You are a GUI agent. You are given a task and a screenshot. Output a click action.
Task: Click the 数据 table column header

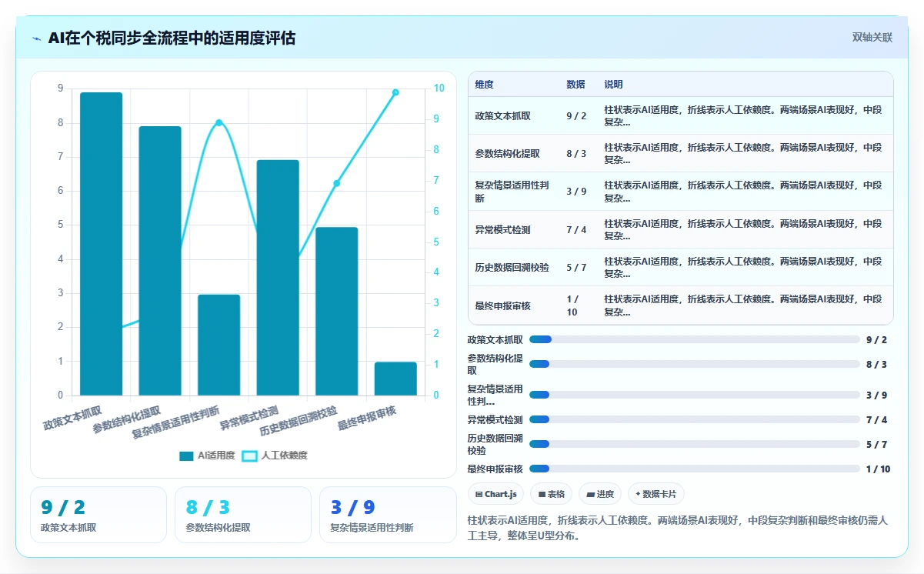[x=578, y=84]
